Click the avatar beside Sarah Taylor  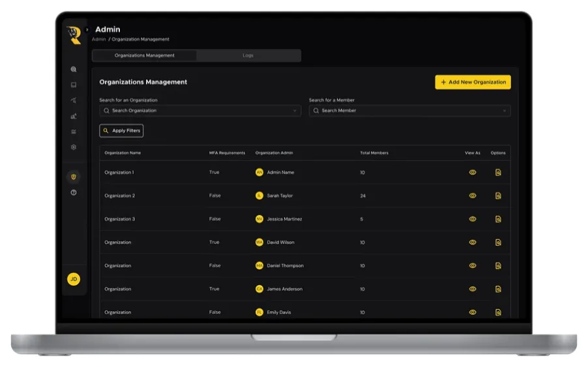coord(259,196)
